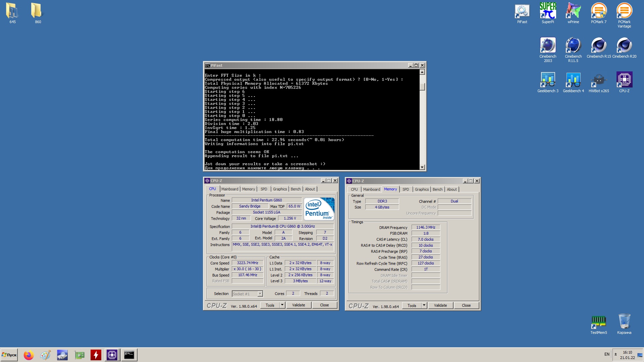Launch wPrime desktop shortcut

point(573,13)
